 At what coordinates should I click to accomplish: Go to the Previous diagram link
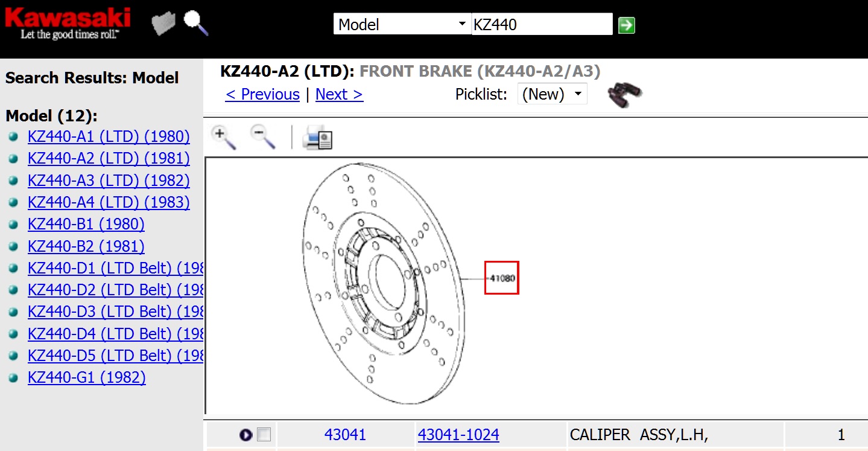tap(262, 94)
